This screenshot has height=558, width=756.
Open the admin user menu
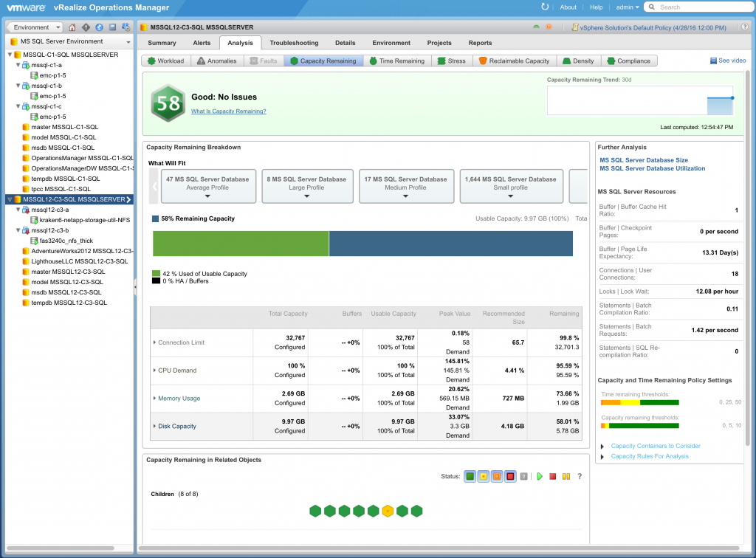tap(628, 7)
